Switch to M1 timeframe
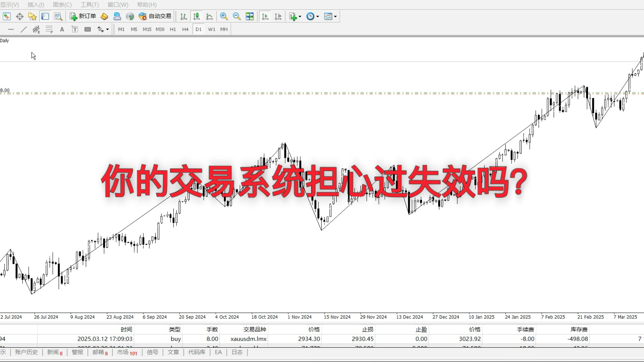Screen dimensions: 644x362 pos(121,29)
